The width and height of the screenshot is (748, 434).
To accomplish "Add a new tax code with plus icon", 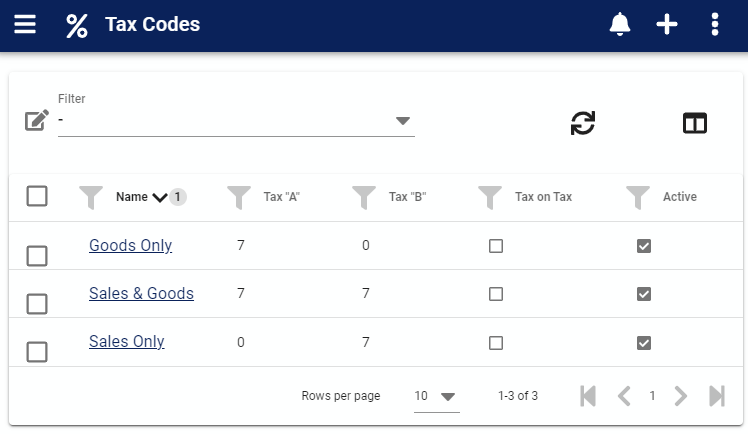I will [666, 24].
